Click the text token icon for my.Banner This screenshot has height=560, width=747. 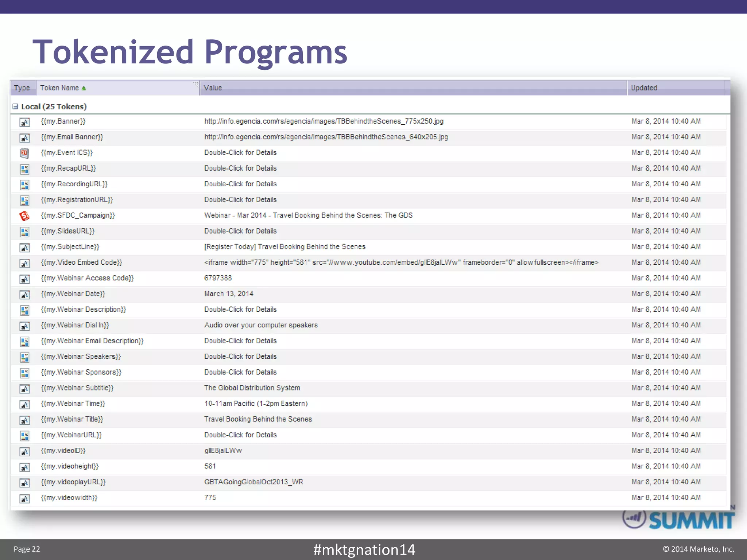24,122
